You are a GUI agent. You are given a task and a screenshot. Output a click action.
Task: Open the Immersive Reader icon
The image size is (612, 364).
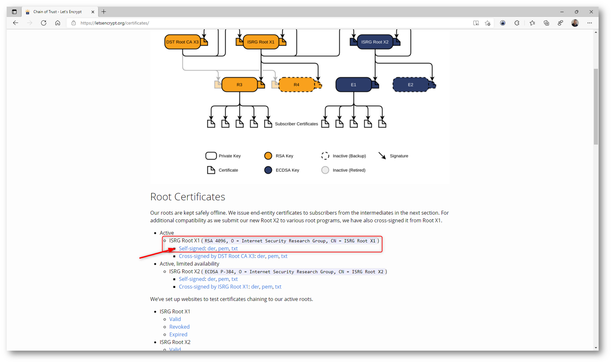[476, 23]
